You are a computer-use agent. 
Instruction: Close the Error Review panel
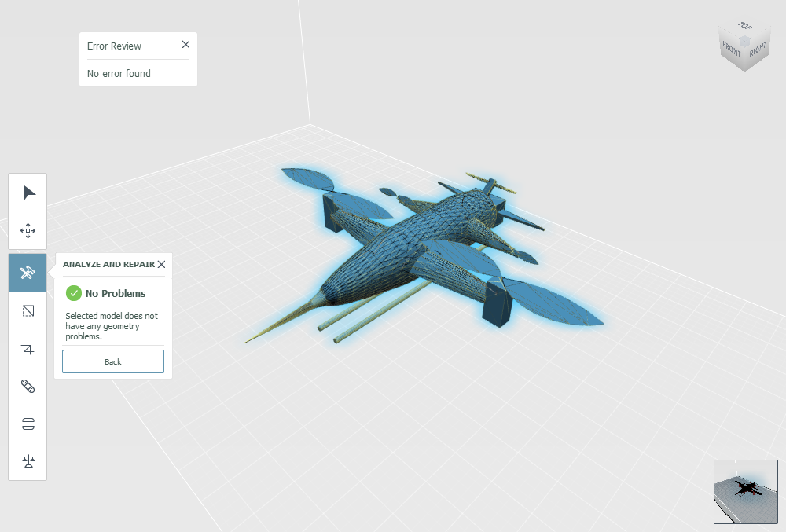(185, 44)
